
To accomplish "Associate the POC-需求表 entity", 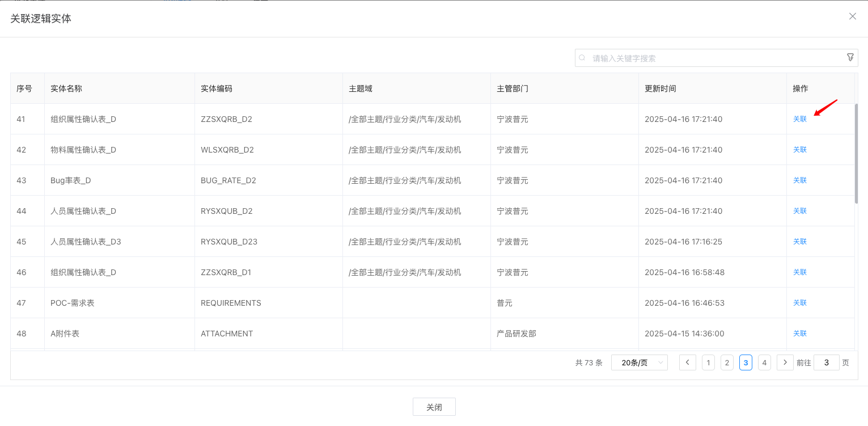I will pyautogui.click(x=799, y=303).
